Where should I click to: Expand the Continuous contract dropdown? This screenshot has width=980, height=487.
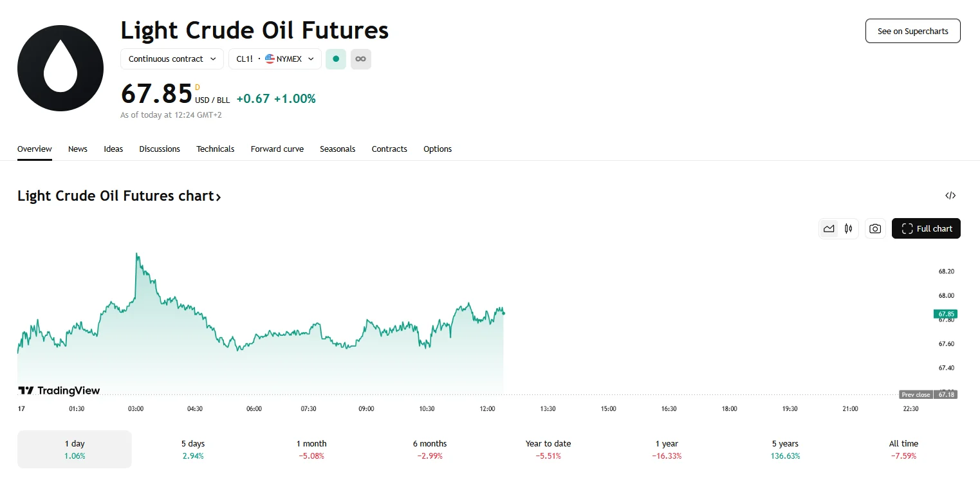point(172,59)
